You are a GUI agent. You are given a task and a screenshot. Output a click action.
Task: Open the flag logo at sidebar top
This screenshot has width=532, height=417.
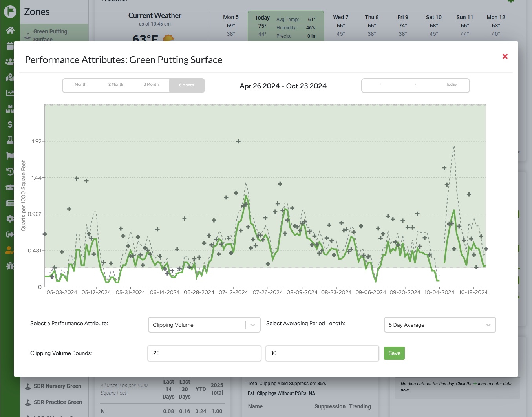[10, 11]
